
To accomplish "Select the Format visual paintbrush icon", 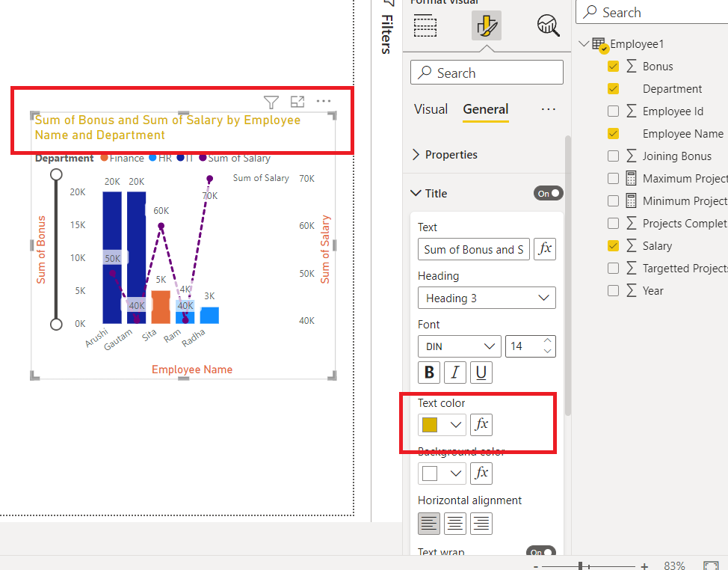I will tap(486, 25).
